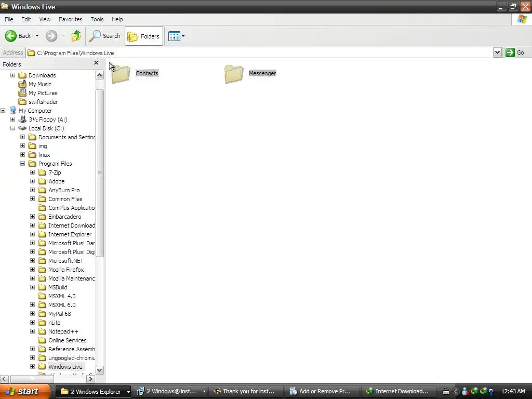
Task: Click the greyed Forward arrow icon
Action: (x=51, y=36)
